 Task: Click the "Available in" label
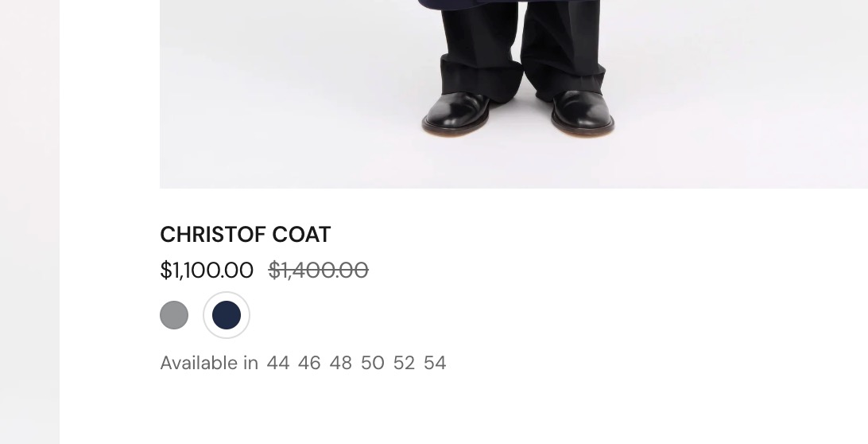point(209,363)
